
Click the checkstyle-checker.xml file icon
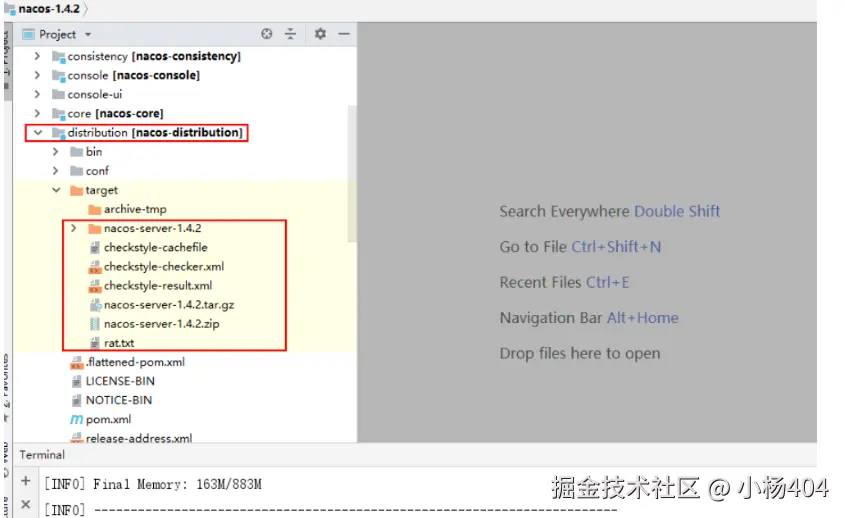point(95,267)
